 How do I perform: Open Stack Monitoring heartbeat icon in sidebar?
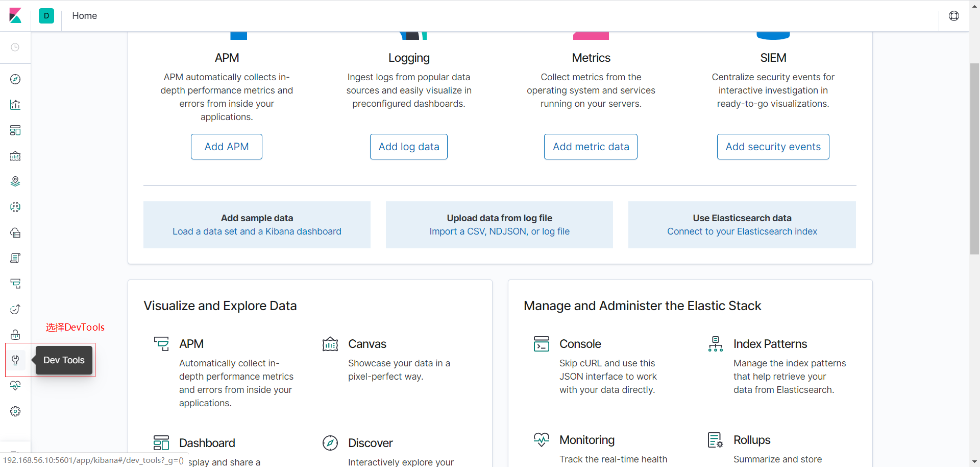click(15, 386)
